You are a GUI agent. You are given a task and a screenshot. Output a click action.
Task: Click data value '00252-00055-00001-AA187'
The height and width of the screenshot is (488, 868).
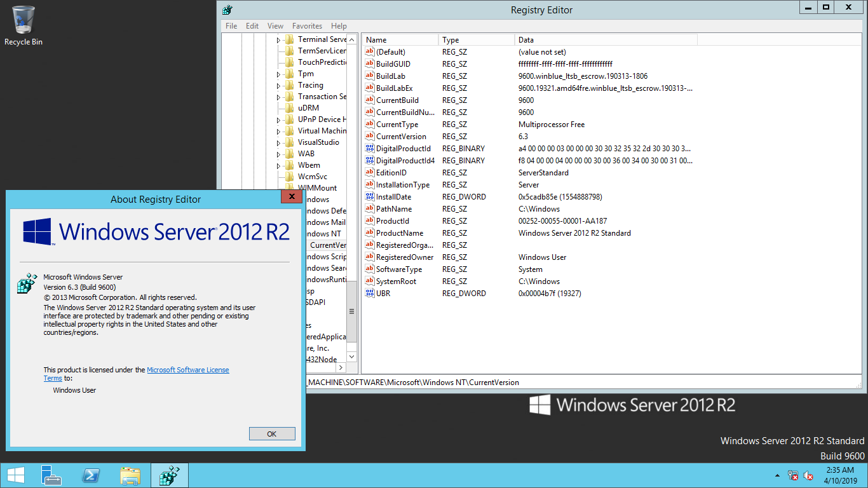562,221
